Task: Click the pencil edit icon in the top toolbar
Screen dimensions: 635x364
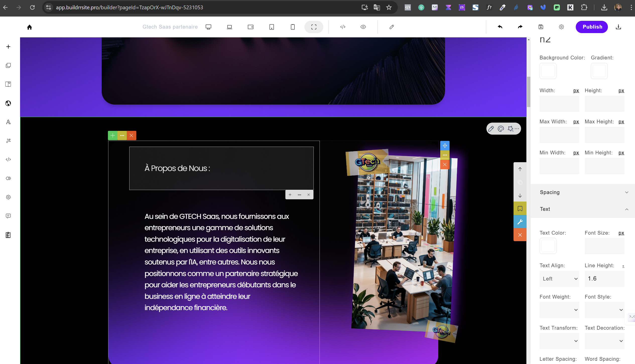Action: [392, 27]
